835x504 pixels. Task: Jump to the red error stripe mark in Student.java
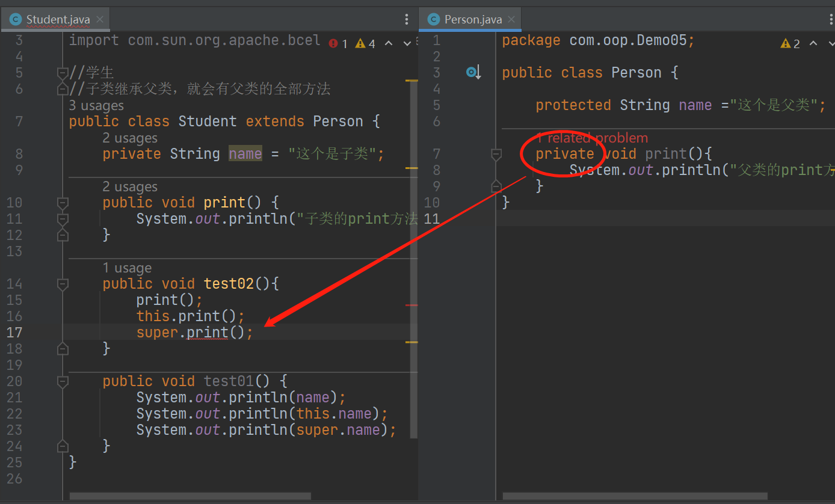(411, 306)
